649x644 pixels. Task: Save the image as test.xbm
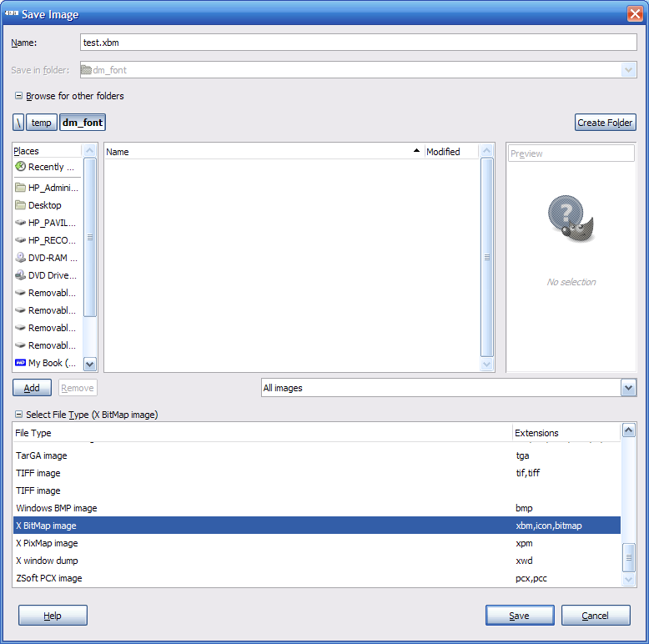point(520,616)
